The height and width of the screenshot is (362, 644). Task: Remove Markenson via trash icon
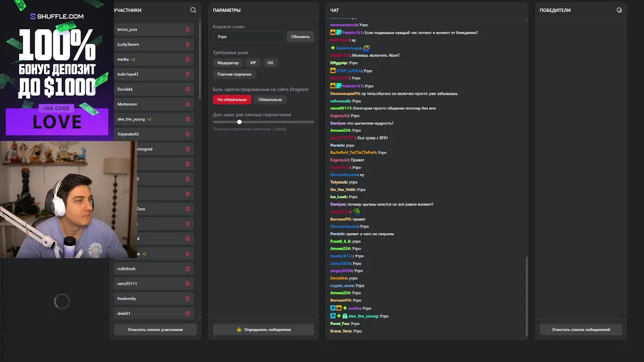(188, 104)
